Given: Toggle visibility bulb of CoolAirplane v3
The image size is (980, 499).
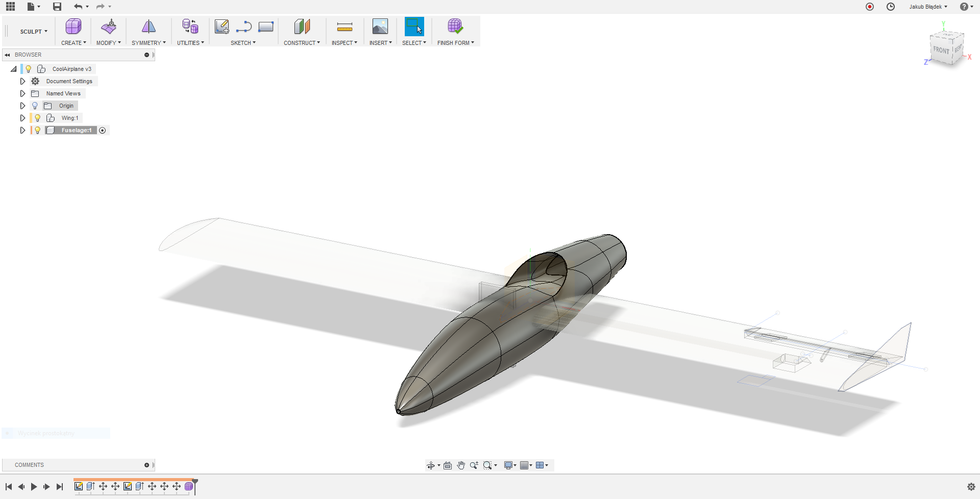Looking at the screenshot, I should pyautogui.click(x=29, y=69).
